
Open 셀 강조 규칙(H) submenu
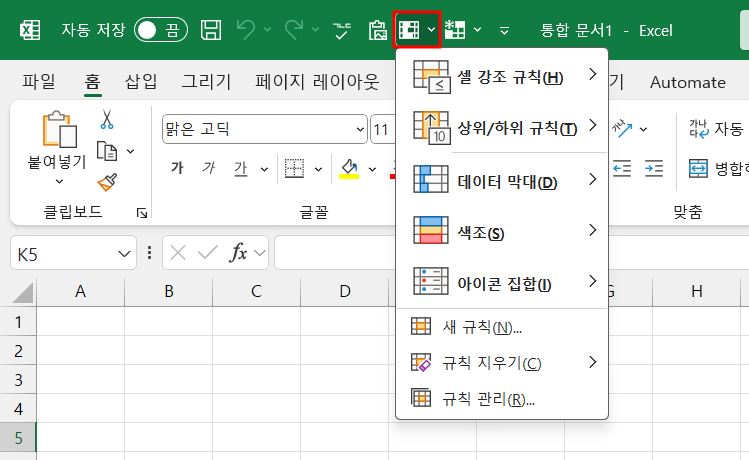(x=503, y=76)
